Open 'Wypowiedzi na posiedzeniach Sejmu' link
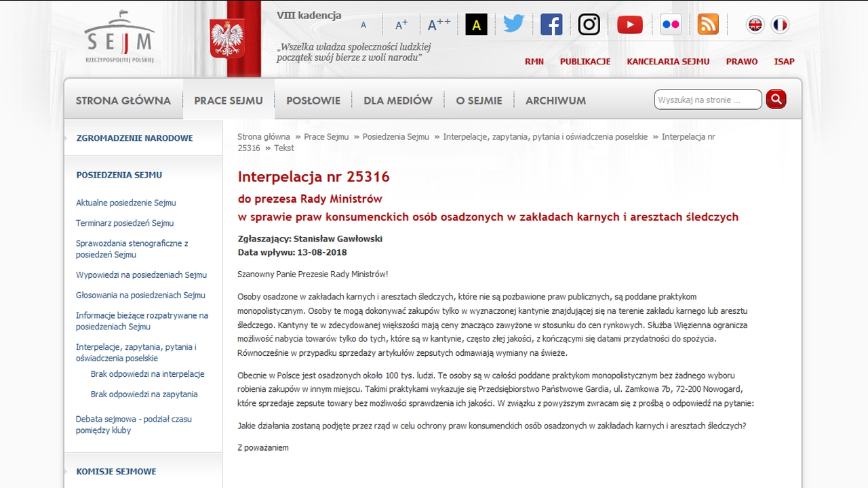This screenshot has width=868, height=488. 141,275
